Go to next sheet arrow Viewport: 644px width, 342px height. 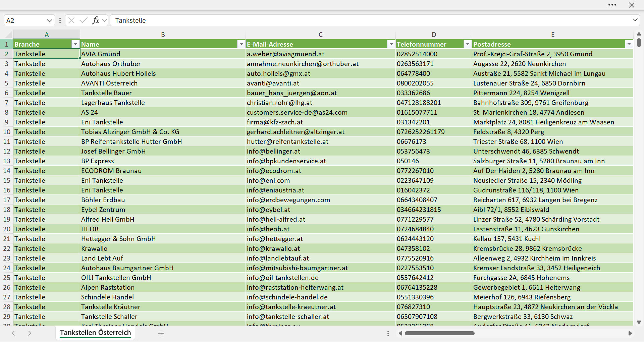[x=30, y=333]
